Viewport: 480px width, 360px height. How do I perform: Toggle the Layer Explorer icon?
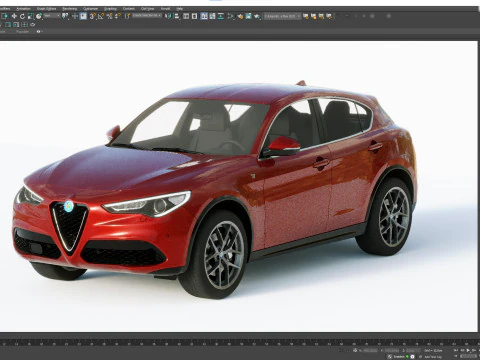coord(194,16)
